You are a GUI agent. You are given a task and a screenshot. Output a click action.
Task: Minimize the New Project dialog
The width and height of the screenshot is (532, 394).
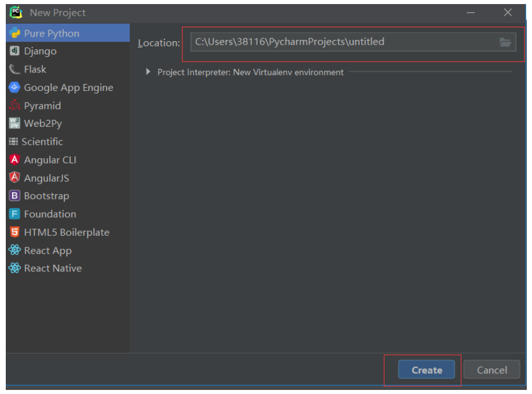click(471, 13)
